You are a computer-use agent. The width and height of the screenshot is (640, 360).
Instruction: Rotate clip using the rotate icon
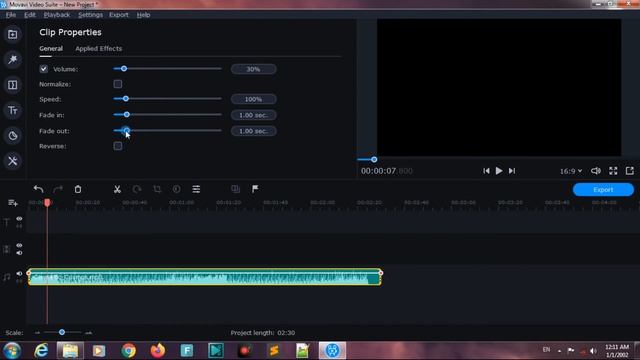point(137,189)
